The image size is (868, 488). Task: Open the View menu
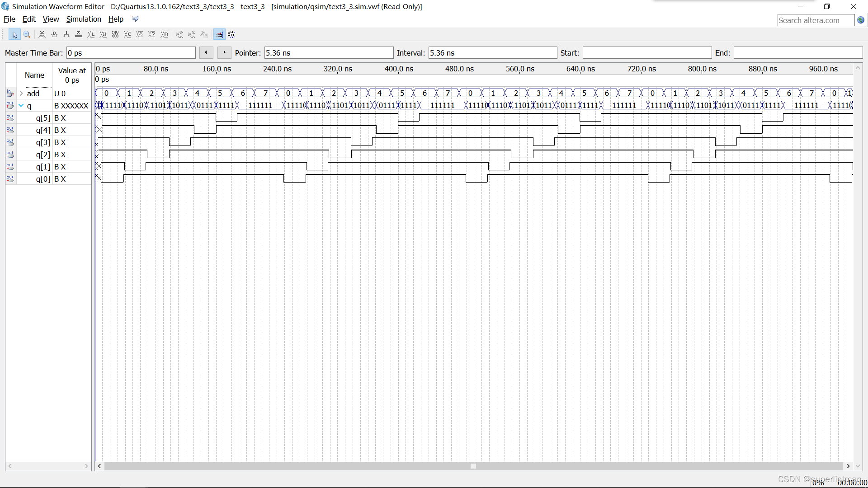(x=51, y=19)
